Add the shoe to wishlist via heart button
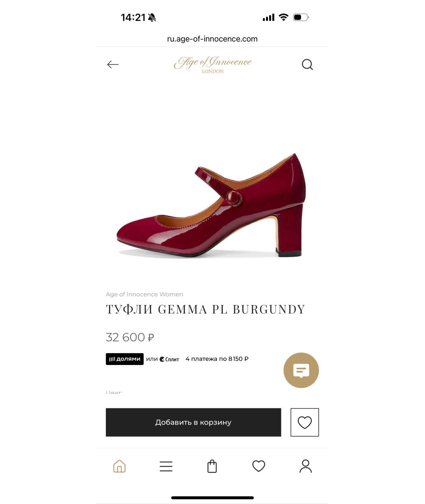 point(305,422)
